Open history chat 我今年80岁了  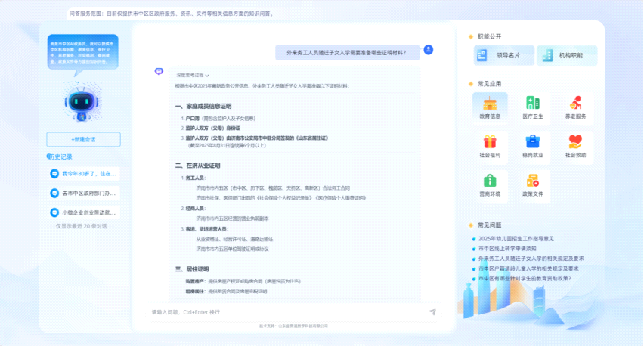point(83,174)
